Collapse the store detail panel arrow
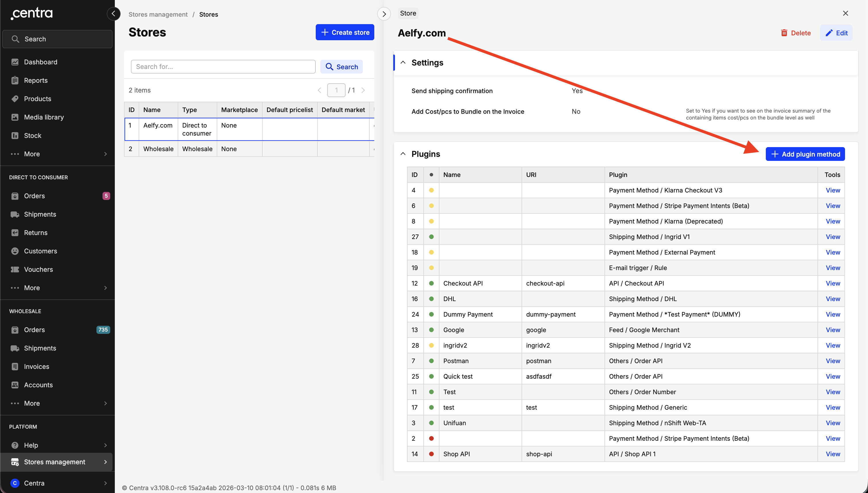 pyautogui.click(x=384, y=14)
